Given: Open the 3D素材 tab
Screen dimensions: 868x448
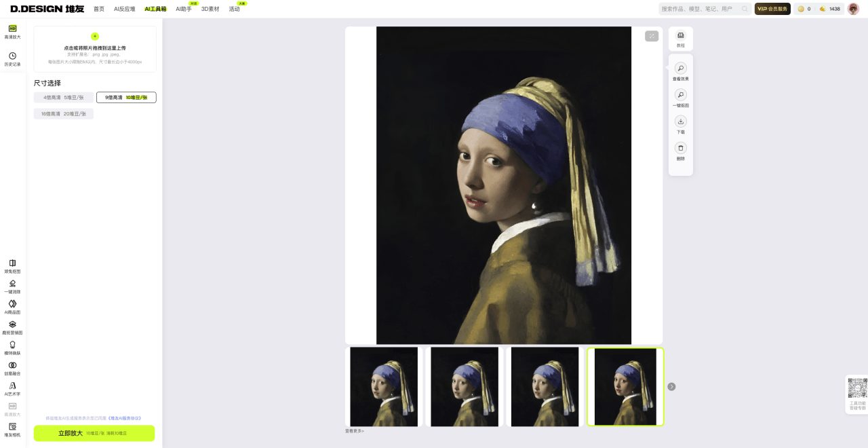Looking at the screenshot, I should pos(210,9).
